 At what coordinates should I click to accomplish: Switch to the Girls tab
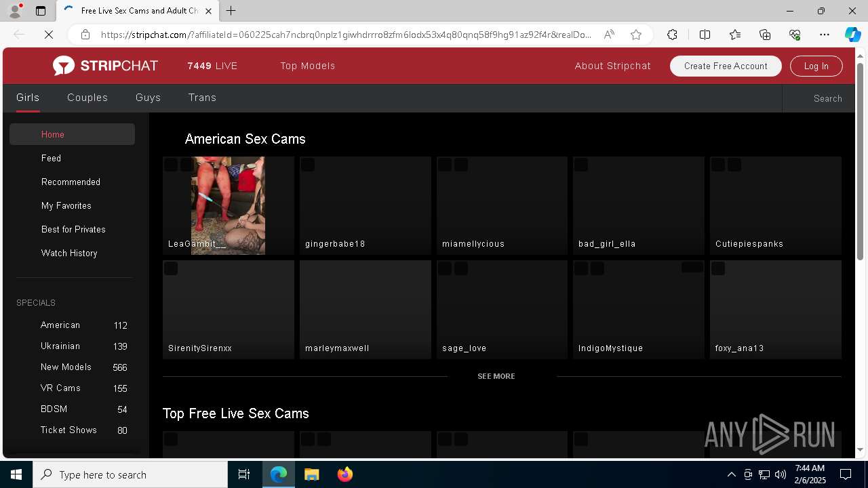(x=28, y=98)
